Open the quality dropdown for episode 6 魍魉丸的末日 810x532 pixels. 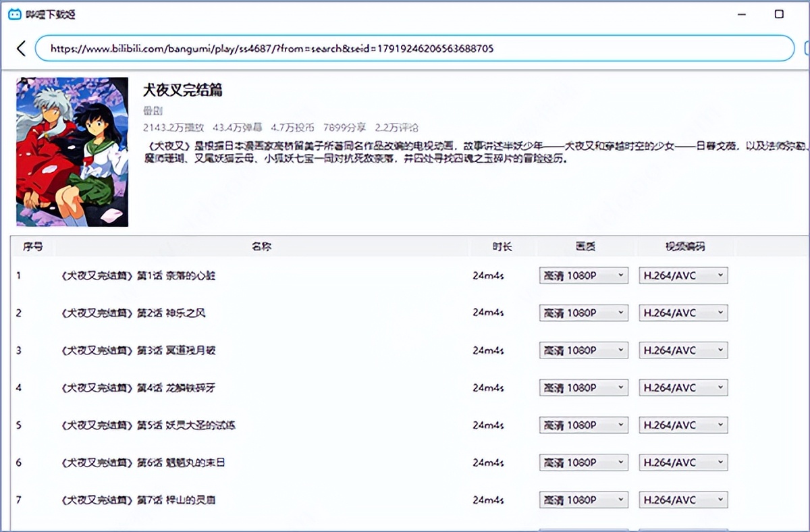point(583,462)
